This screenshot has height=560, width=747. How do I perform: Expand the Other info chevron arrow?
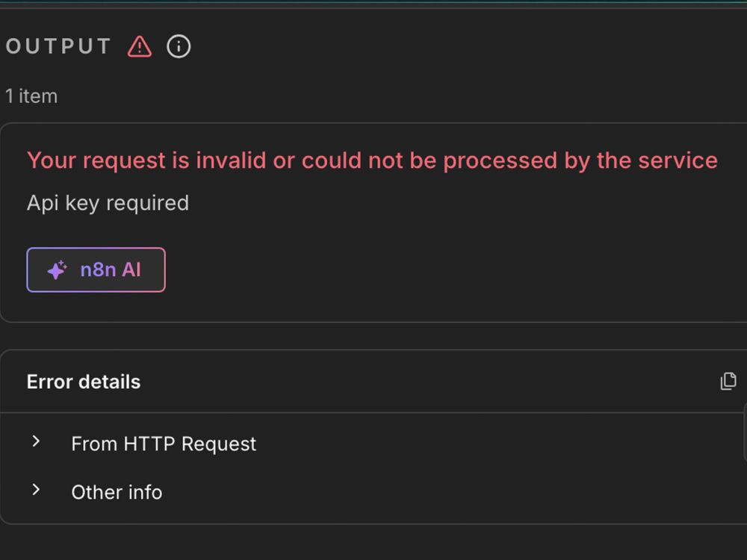tap(36, 490)
